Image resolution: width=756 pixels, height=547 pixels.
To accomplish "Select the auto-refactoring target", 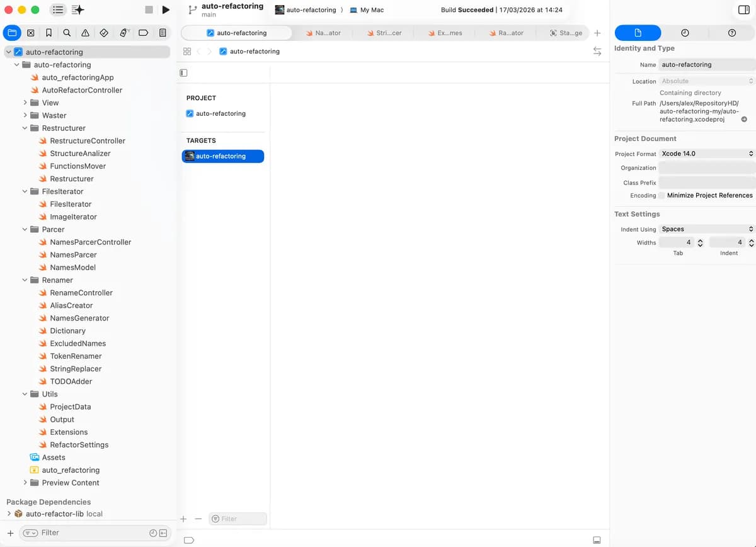I will 223,156.
